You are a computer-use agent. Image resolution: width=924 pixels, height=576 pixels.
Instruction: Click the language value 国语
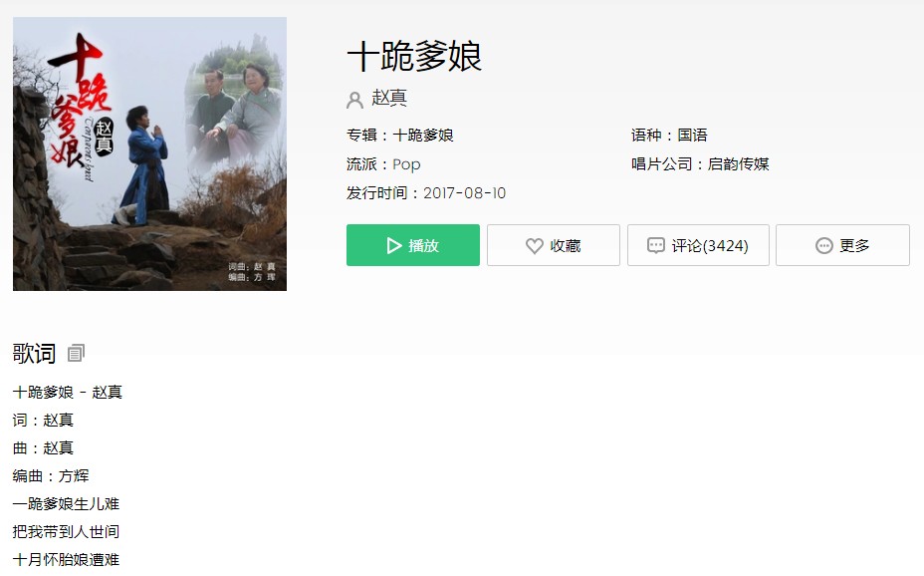click(692, 136)
